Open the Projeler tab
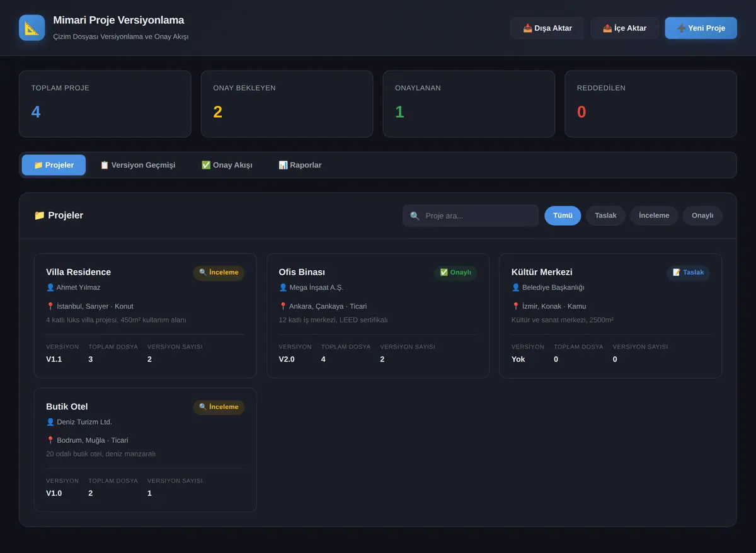 click(54, 165)
